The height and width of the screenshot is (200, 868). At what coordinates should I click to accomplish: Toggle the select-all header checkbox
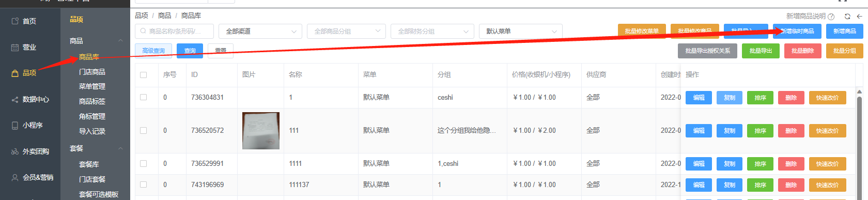pyautogui.click(x=144, y=75)
